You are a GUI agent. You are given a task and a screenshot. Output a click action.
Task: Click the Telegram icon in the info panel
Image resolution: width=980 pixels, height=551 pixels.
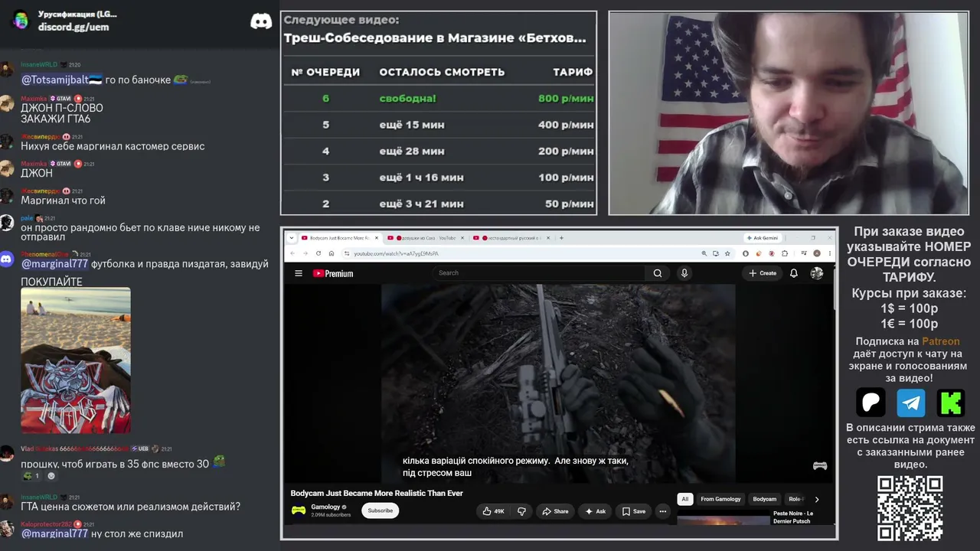[x=911, y=403]
